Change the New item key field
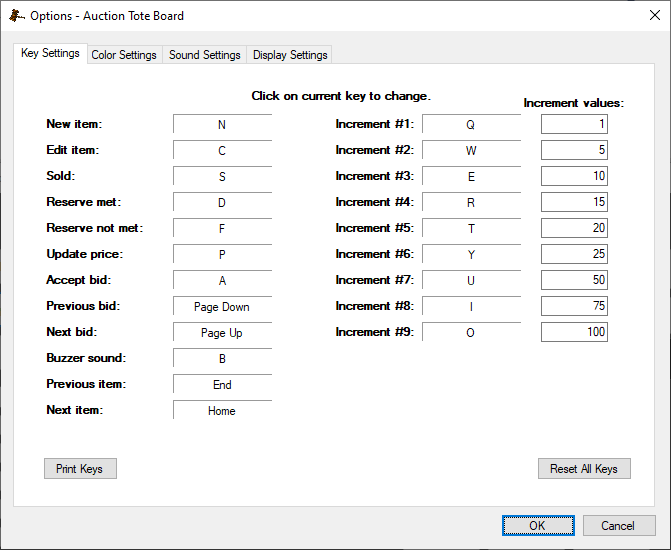Screen dimensions: 671x550 click(222, 125)
